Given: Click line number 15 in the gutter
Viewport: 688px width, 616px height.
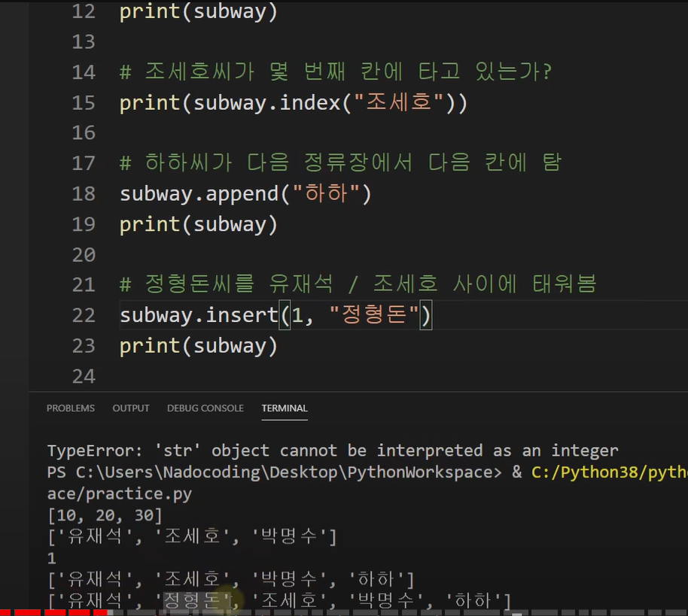Looking at the screenshot, I should tap(84, 104).
